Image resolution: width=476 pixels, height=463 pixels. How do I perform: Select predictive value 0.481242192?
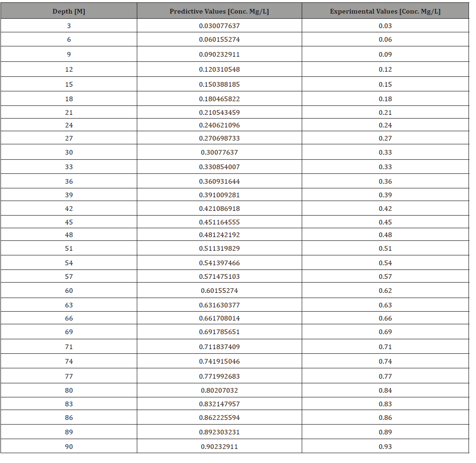219,235
